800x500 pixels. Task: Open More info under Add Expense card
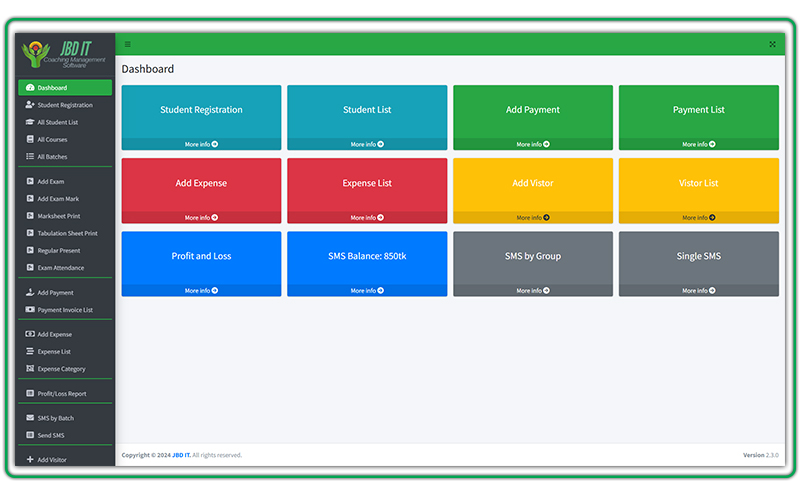point(201,217)
